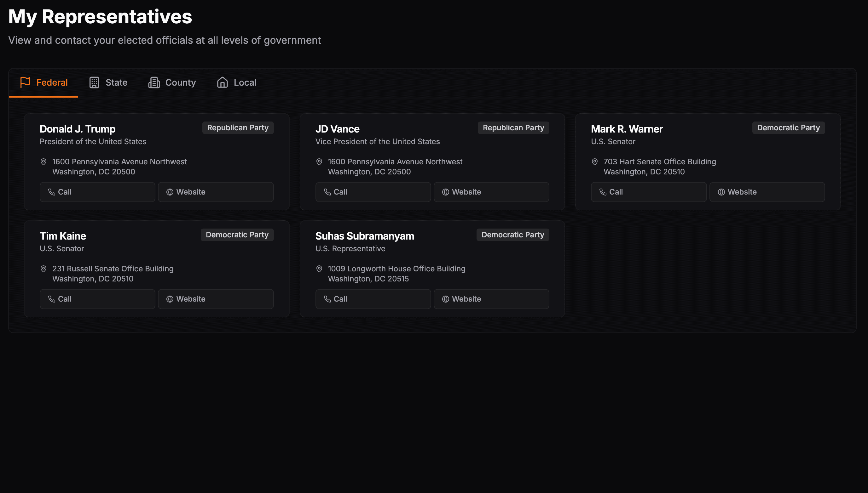Call Donald J. Trump's office
The width and height of the screenshot is (868, 493).
tap(97, 192)
